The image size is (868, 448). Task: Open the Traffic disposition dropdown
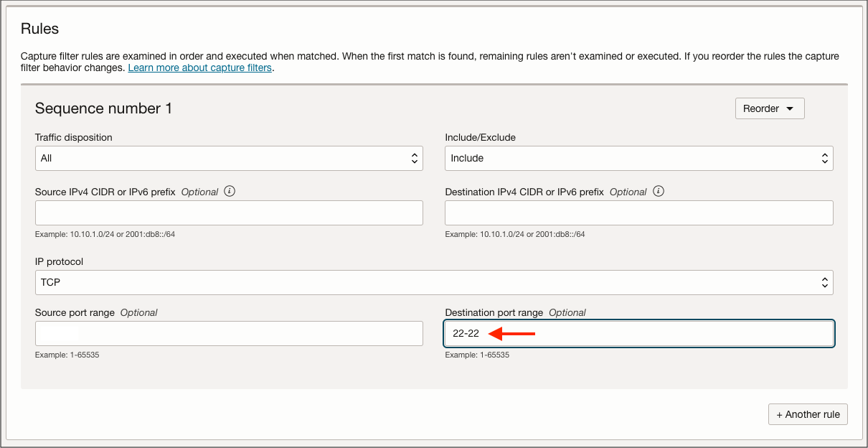(229, 158)
